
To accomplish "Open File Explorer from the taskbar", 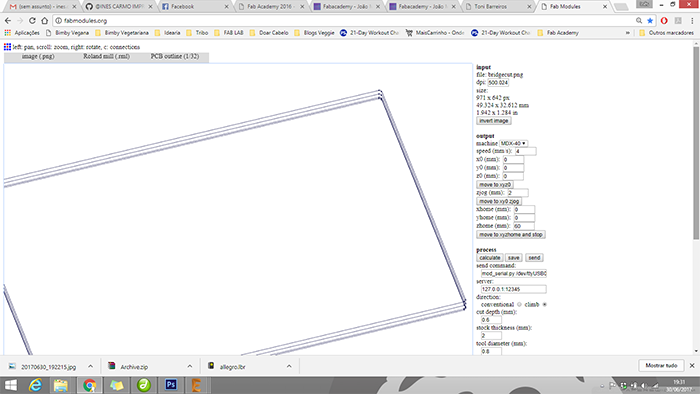I will click(61, 385).
